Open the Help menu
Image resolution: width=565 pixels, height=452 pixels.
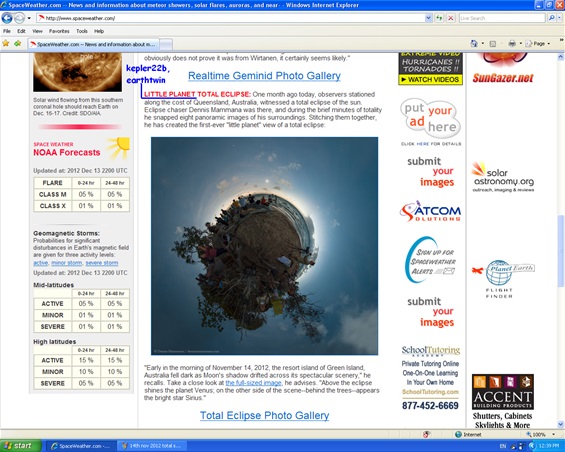click(x=99, y=31)
